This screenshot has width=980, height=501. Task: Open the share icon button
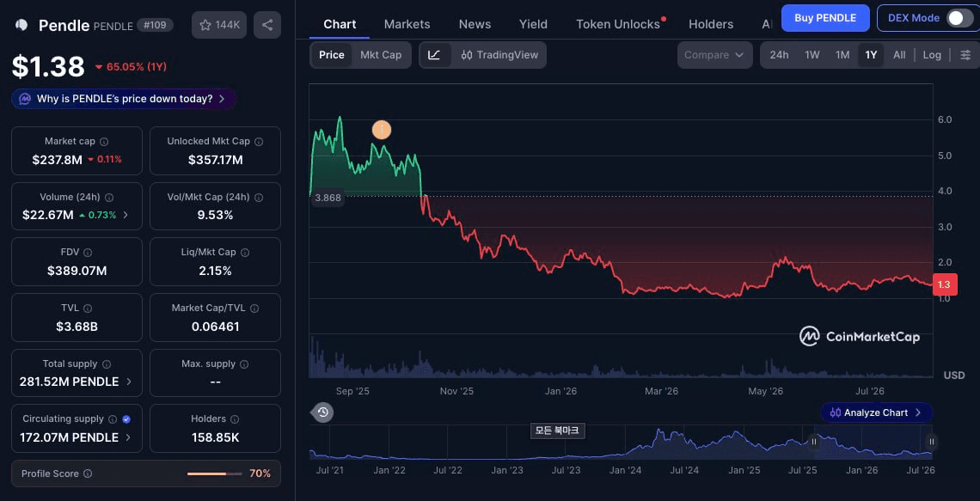(x=267, y=25)
